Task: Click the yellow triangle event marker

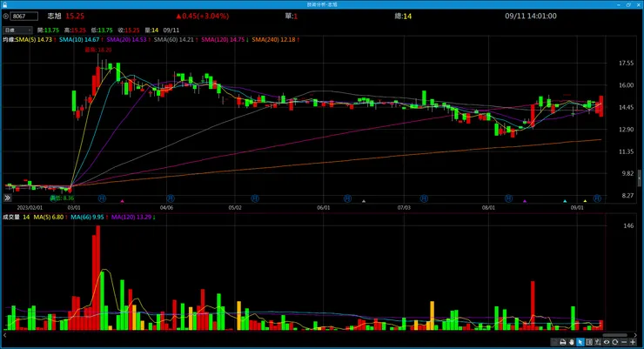Action: point(585,201)
